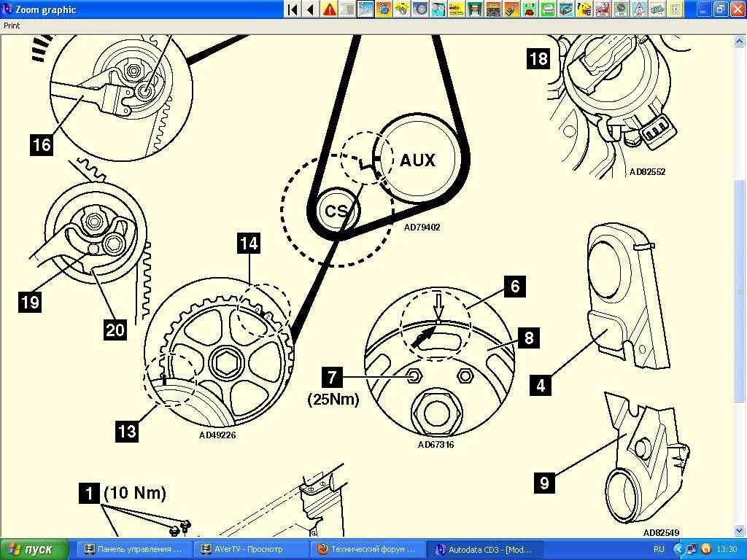Open the tyre wheel toolbar icon
747x560 pixels.
419,9
